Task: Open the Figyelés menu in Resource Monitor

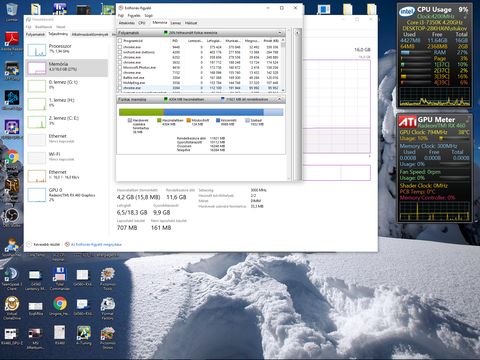Action: click(x=134, y=15)
